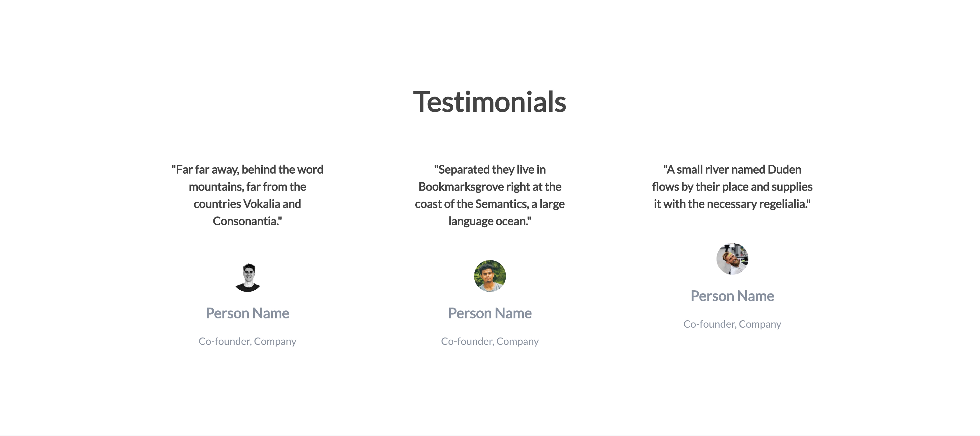Click Co-founder, Company under the third testimonial
The width and height of the screenshot is (980, 436).
pos(732,324)
